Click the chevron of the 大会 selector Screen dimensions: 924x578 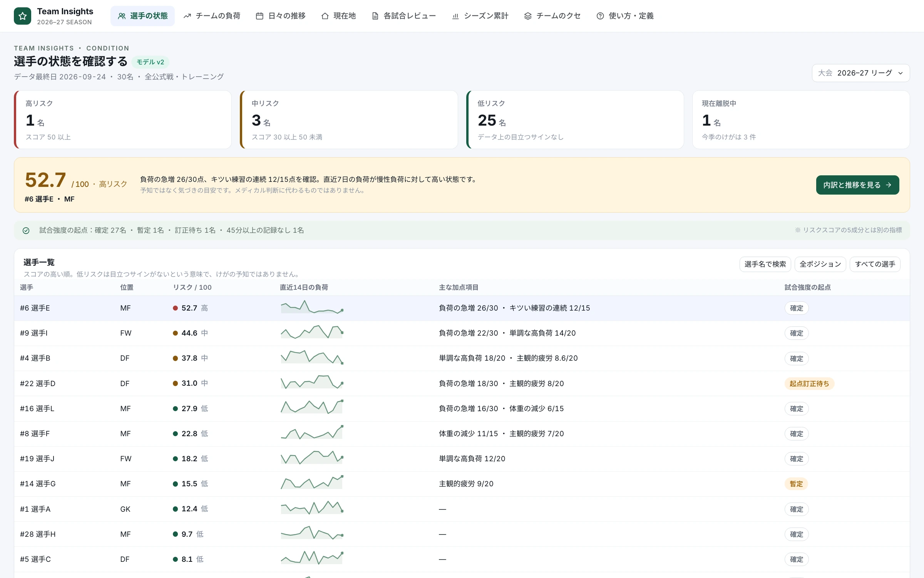tap(901, 73)
